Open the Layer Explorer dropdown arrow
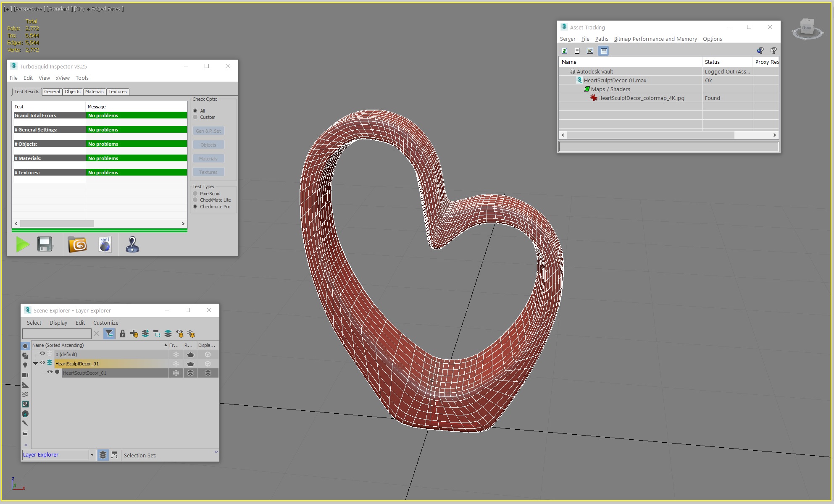The width and height of the screenshot is (834, 504). tap(92, 455)
